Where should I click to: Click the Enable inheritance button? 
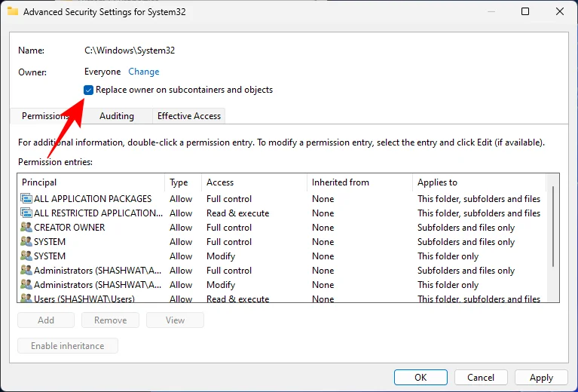pyautogui.click(x=68, y=346)
